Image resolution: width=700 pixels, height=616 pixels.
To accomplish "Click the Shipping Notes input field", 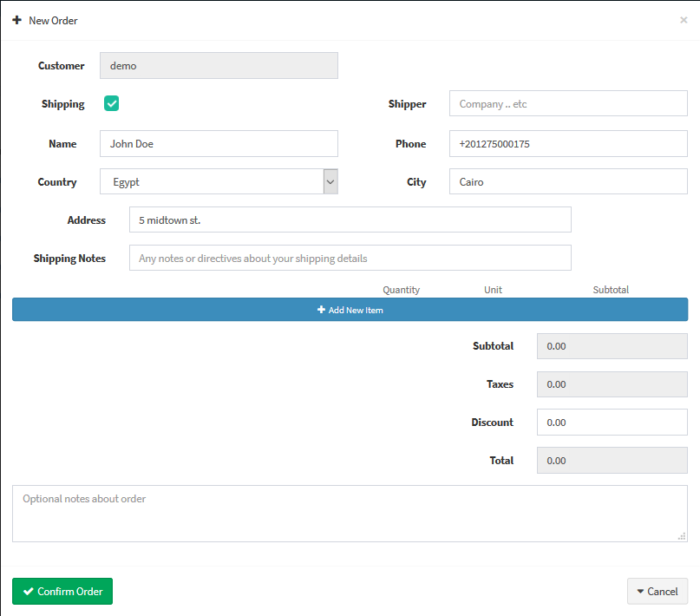I will pyautogui.click(x=350, y=258).
